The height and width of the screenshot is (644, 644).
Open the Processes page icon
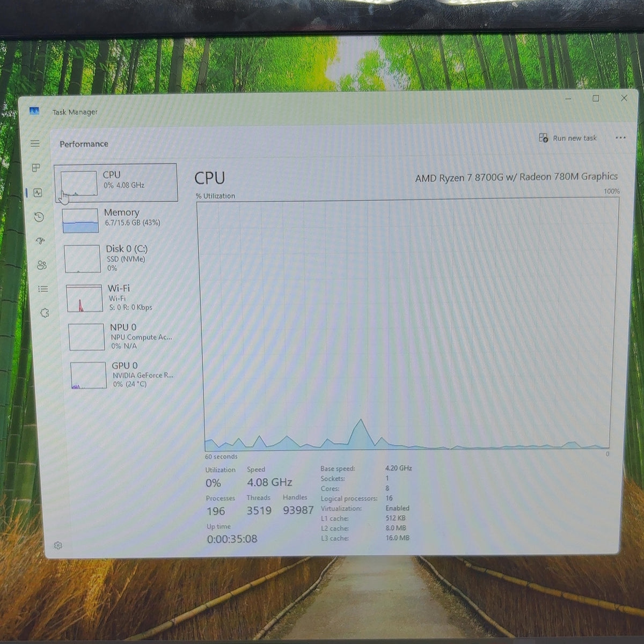pos(36,168)
